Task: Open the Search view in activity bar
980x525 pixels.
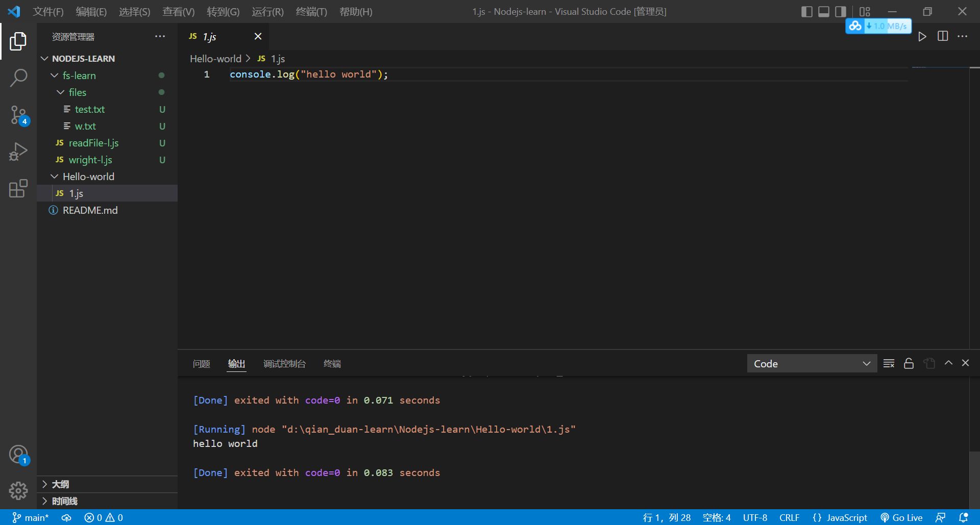Action: [18, 78]
